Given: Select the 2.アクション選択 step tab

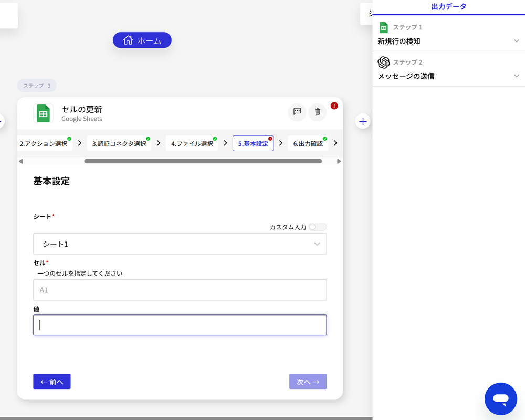Looking at the screenshot, I should coord(45,143).
